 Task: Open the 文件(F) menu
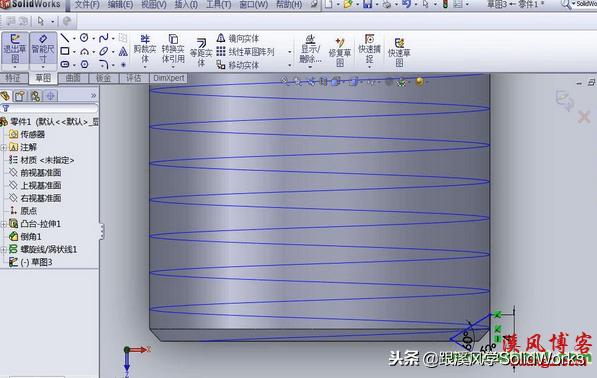tap(87, 5)
